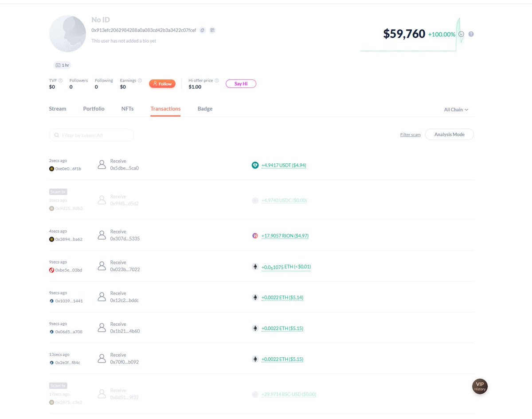
Task: Open sender address 0x12c2...bddc
Action: [125, 300]
